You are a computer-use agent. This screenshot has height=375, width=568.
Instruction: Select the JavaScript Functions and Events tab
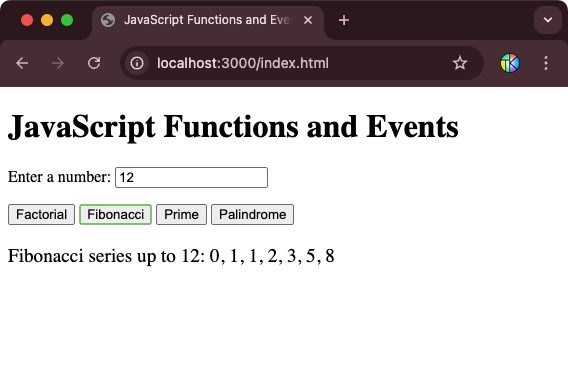point(207,20)
